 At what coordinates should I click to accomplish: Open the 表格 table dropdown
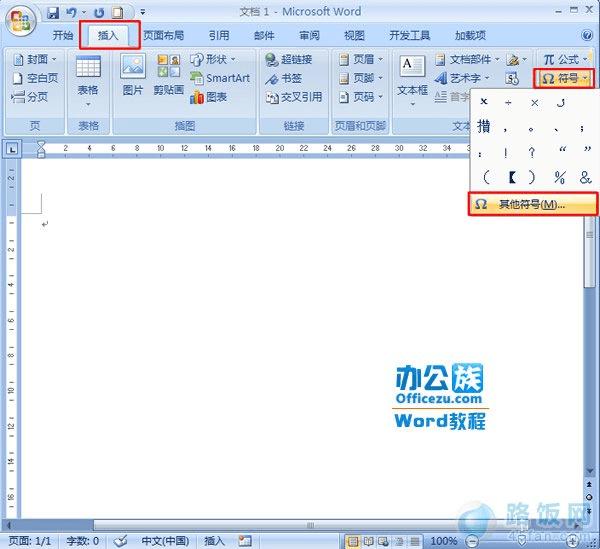click(88, 82)
